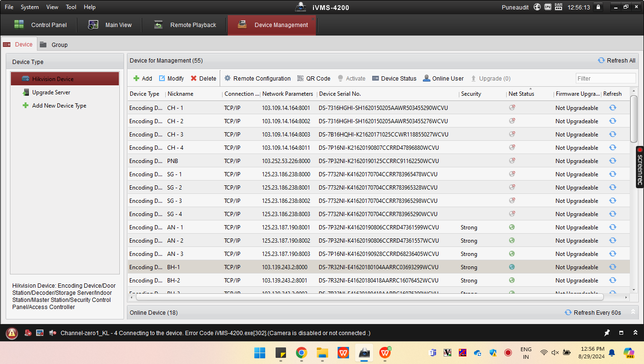Open Microsoft Teams tray icon
The width and height of the screenshot is (644, 364).
click(433, 353)
